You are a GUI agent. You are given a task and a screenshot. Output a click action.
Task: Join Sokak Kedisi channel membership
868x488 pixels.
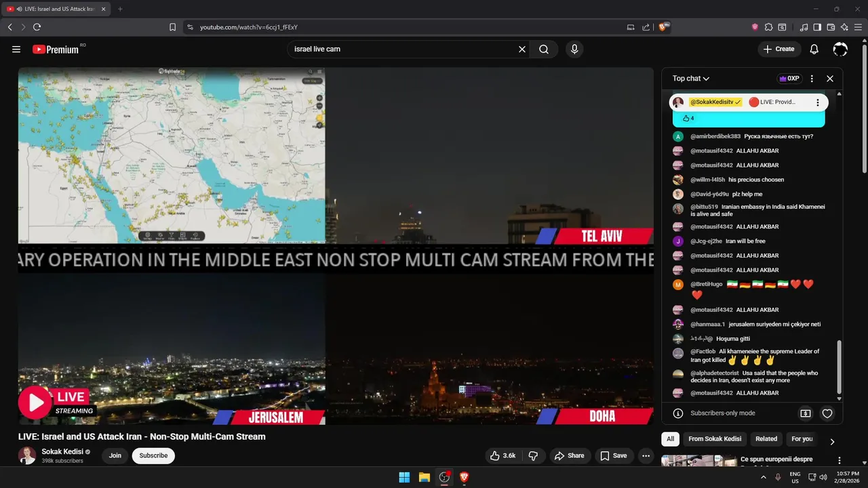115,456
